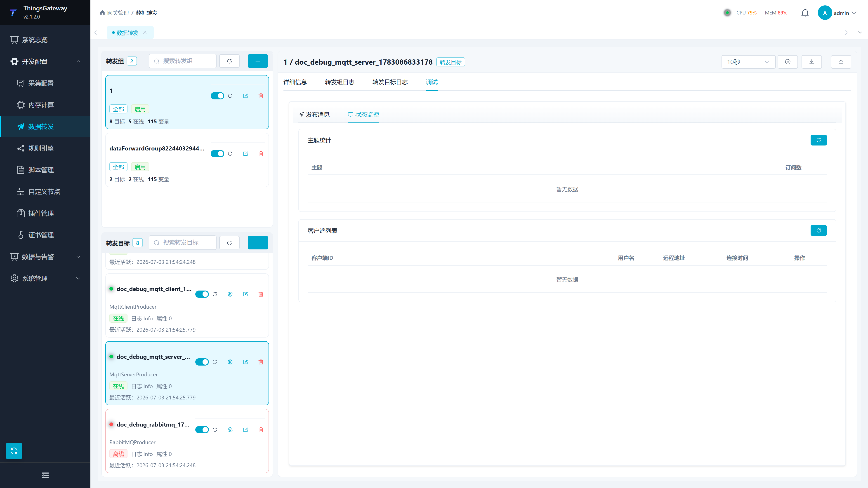Open the 10秒 refresh interval dropdown
Image resolution: width=868 pixels, height=488 pixels.
point(748,62)
